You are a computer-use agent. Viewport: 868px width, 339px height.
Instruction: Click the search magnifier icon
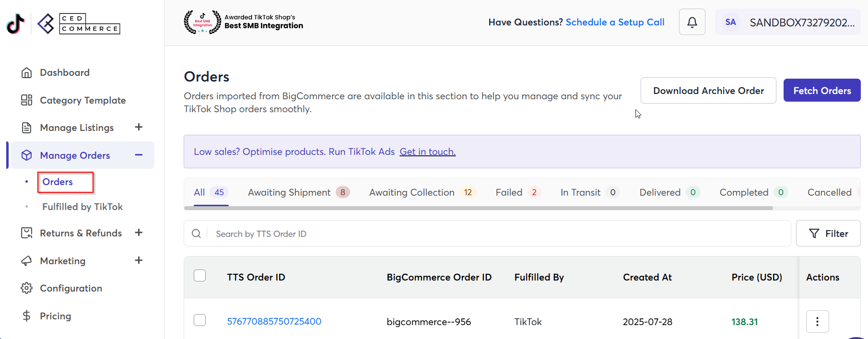click(196, 234)
